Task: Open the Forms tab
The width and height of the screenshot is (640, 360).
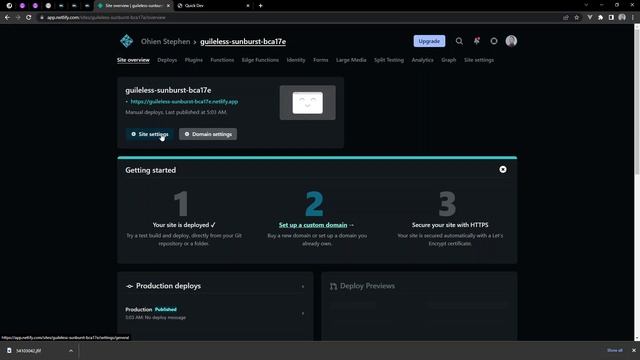Action: (x=320, y=60)
